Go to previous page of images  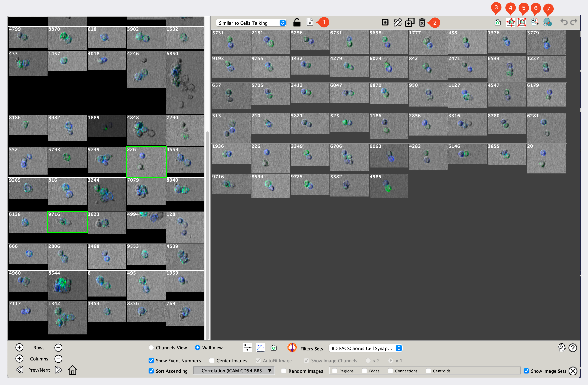[20, 370]
